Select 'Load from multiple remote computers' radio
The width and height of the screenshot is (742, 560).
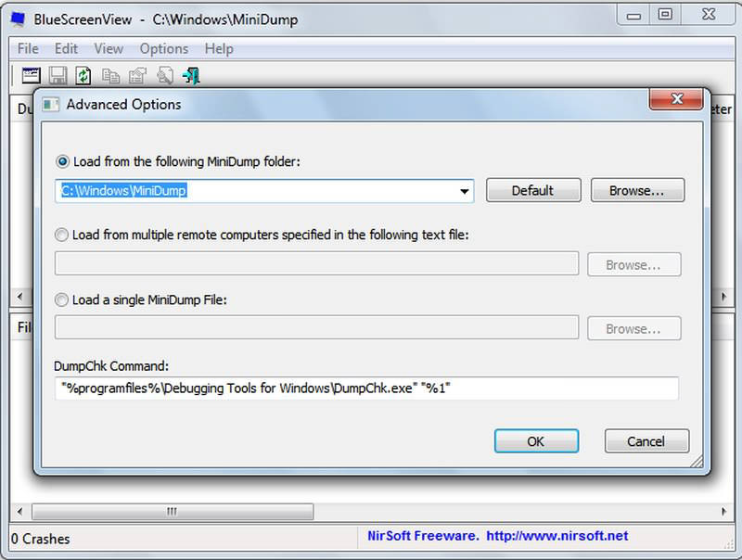point(61,235)
